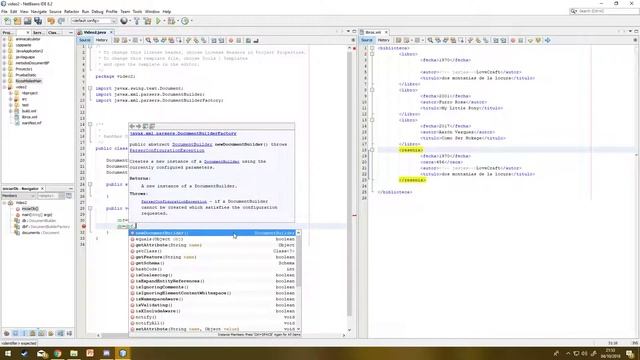Image resolution: width=640 pixels, height=360 pixels.
Task: Click the Clean and Build Project icon
Action: 147,21
